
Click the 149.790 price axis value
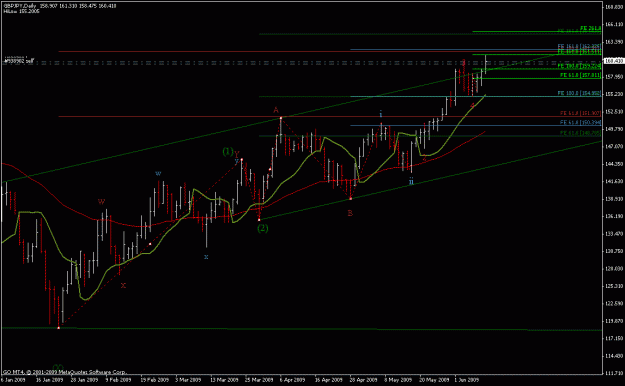614,129
